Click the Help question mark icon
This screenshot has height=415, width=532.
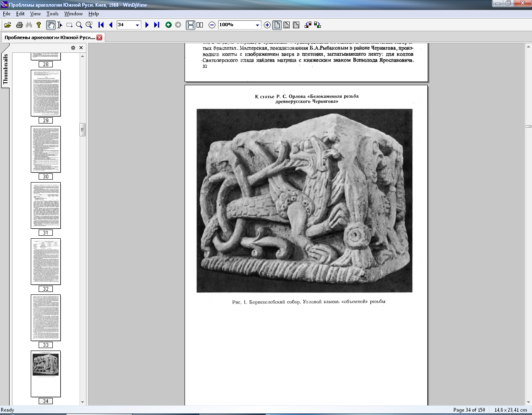click(39, 25)
